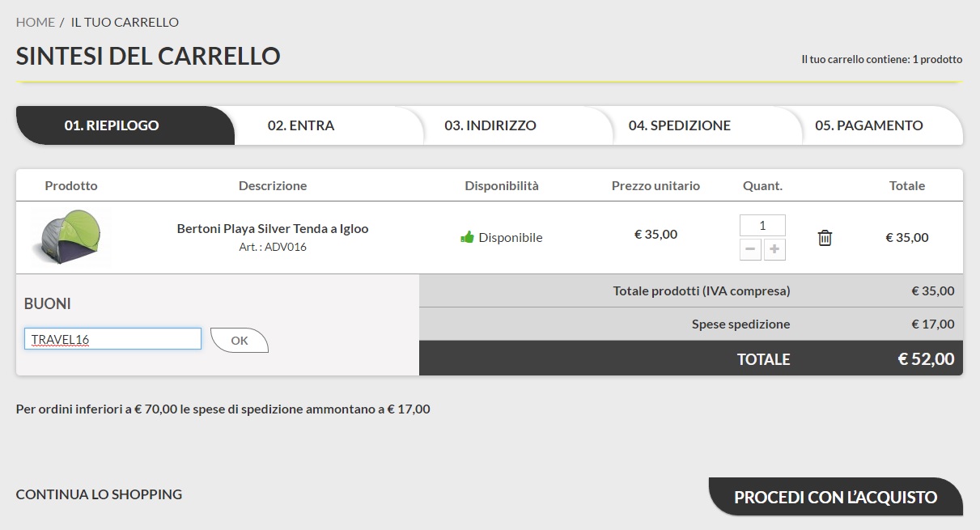Open Bertoni Playa Silver Tenda product link
Screen dimensions: 980x530
[x=273, y=229]
